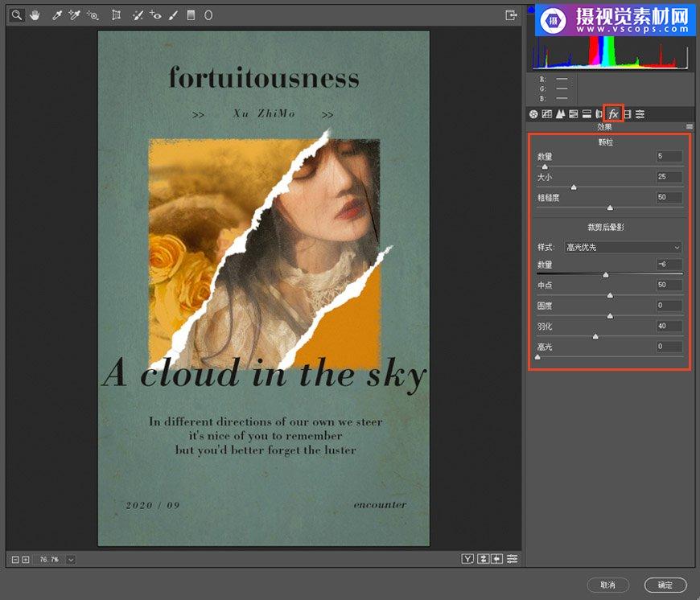This screenshot has width=700, height=600.
Task: Click the 高光 value field
Action: click(669, 346)
